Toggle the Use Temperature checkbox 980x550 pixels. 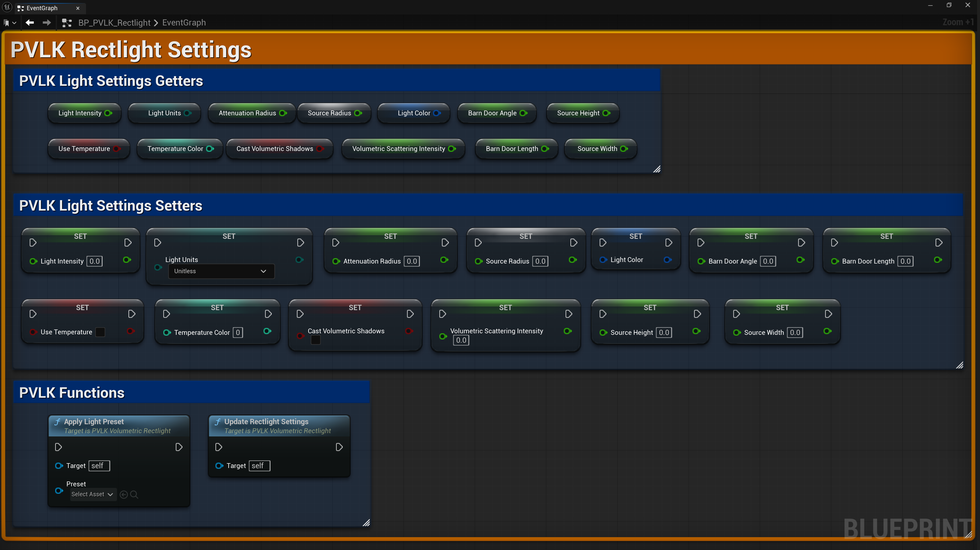click(x=100, y=332)
